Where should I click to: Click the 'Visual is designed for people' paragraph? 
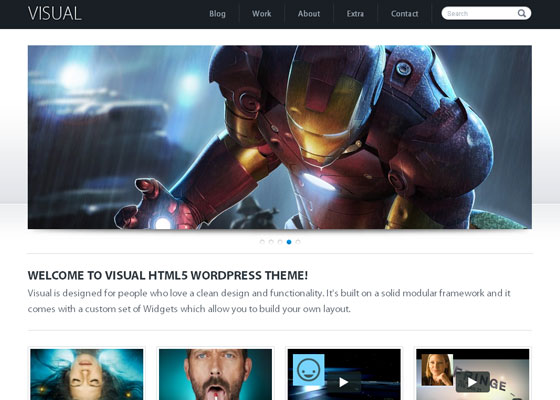coord(269,301)
